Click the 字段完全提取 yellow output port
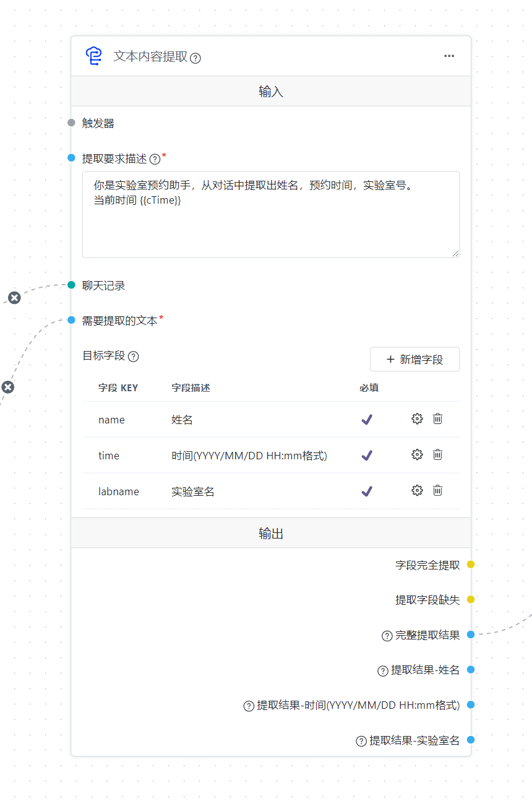This screenshot has height=801, width=532. pyautogui.click(x=471, y=565)
